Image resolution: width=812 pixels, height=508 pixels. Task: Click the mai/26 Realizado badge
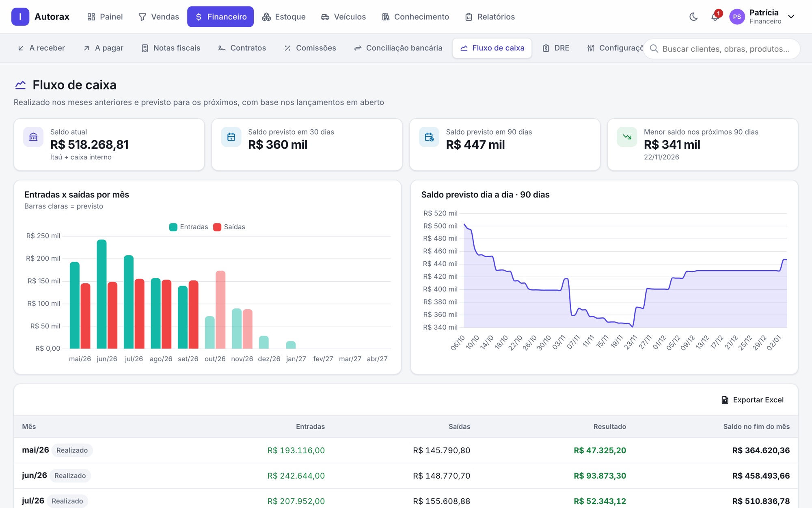click(72, 450)
